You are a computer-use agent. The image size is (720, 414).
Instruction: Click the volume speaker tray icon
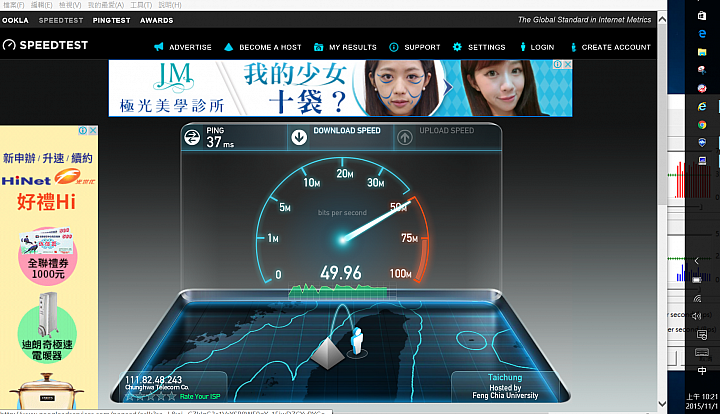697,316
